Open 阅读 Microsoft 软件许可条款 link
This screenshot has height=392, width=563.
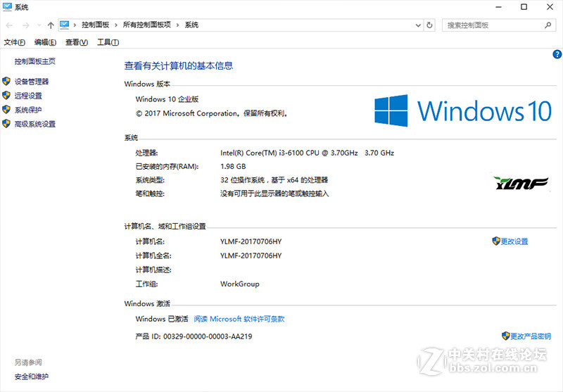click(239, 319)
